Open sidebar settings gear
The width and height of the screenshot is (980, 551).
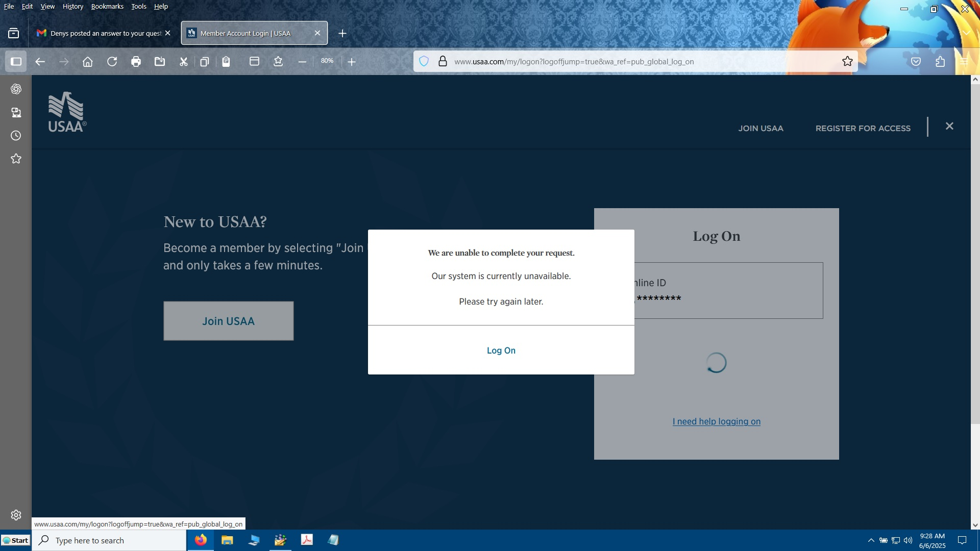click(x=16, y=515)
